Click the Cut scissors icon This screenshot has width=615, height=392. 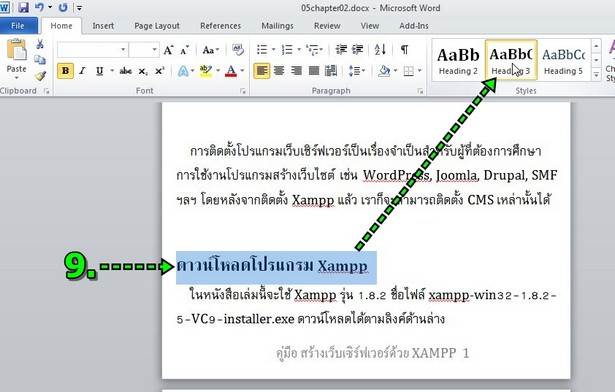tap(40, 44)
